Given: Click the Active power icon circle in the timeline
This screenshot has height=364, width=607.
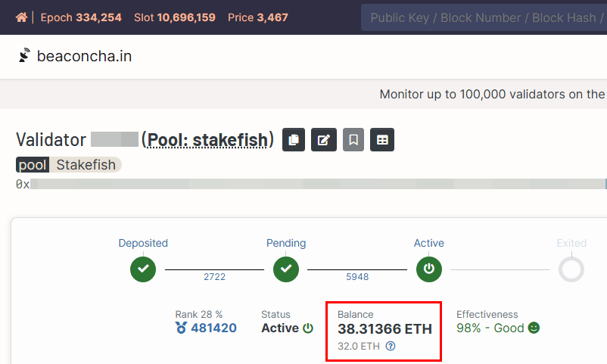Looking at the screenshot, I should tap(429, 269).
